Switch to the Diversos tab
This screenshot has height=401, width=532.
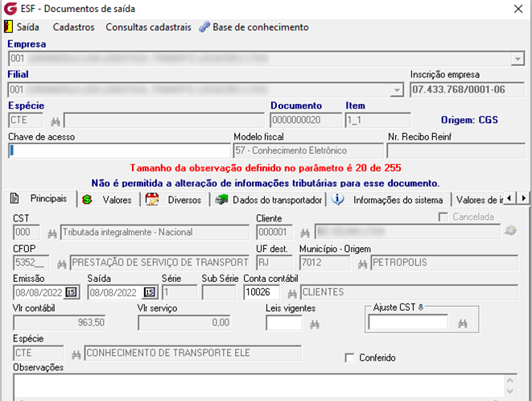pyautogui.click(x=184, y=200)
